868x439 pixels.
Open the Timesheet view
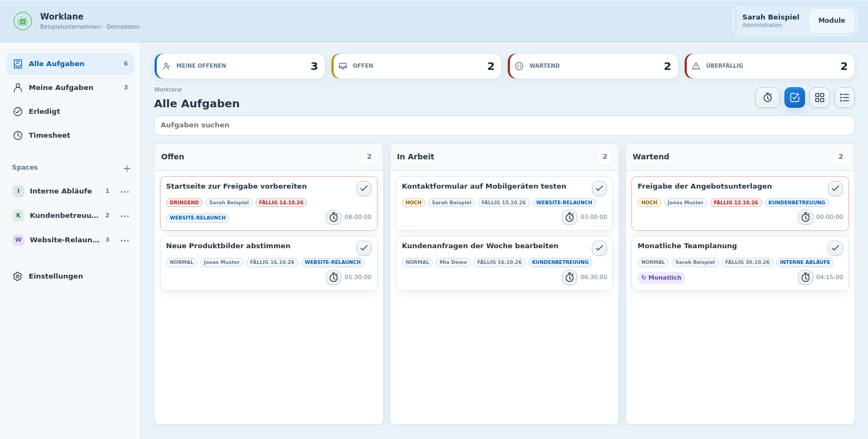pos(71,135)
